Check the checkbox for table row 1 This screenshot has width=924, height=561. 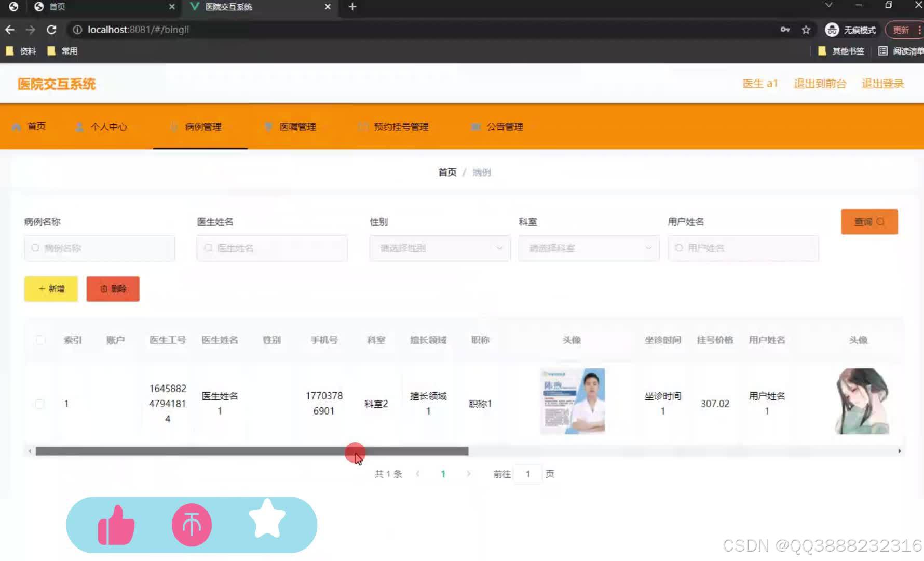(x=40, y=404)
